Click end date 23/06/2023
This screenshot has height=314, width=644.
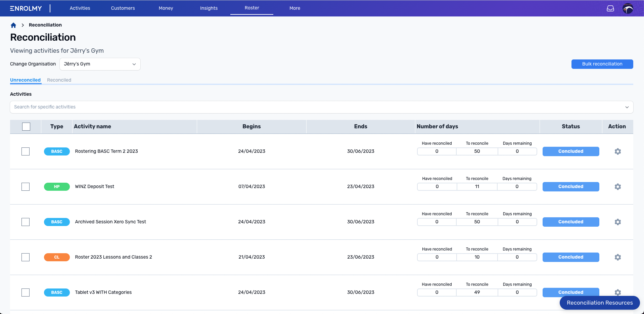(x=361, y=257)
